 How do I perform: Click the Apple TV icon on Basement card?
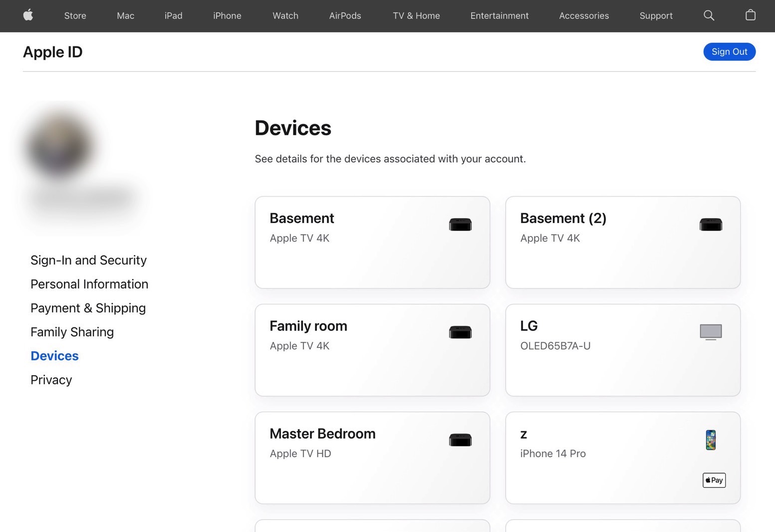point(460,225)
